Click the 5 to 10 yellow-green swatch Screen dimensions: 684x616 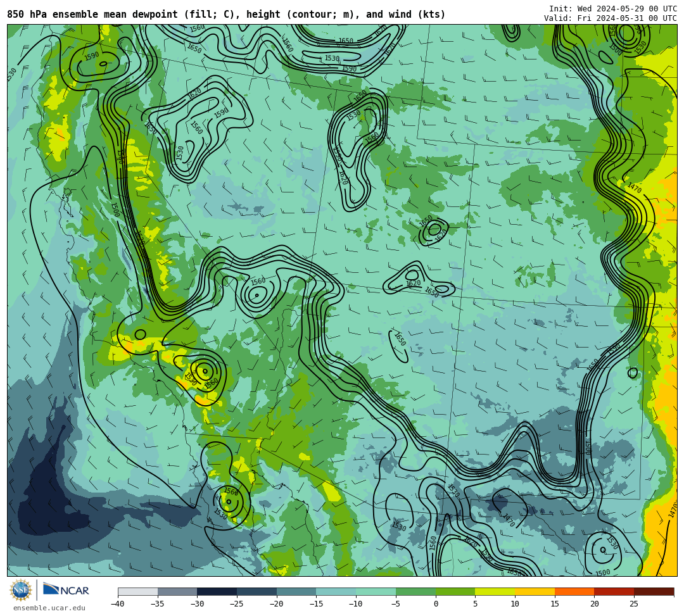coord(495,591)
